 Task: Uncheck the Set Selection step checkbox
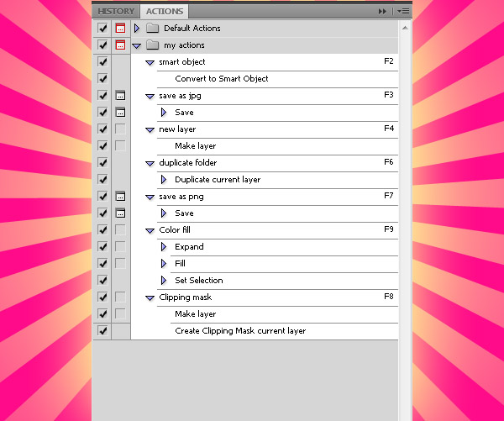[102, 280]
